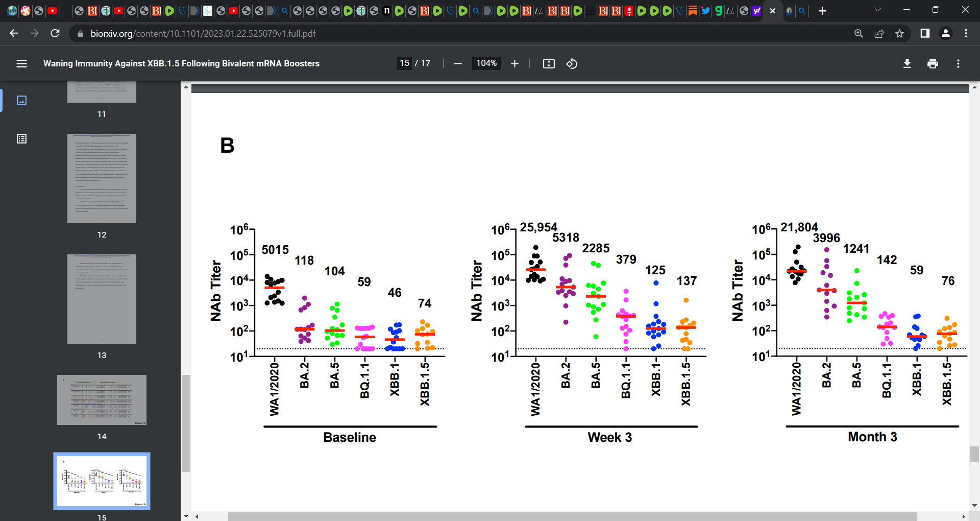Download the PDF file
This screenshot has width=980, height=521.
pos(907,63)
